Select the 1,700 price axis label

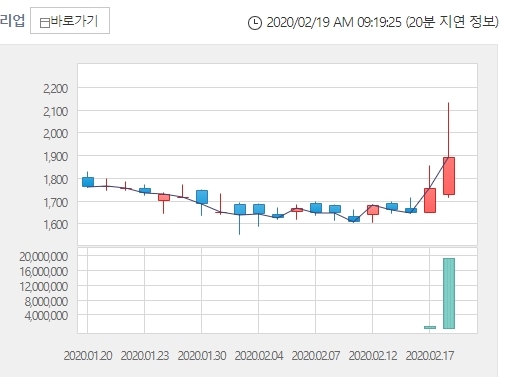coord(55,202)
